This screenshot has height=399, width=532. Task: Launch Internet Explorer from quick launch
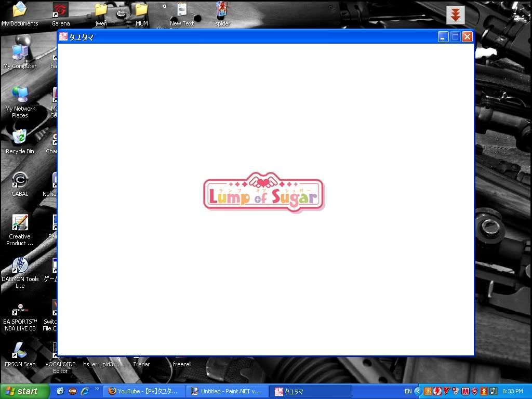coord(85,391)
